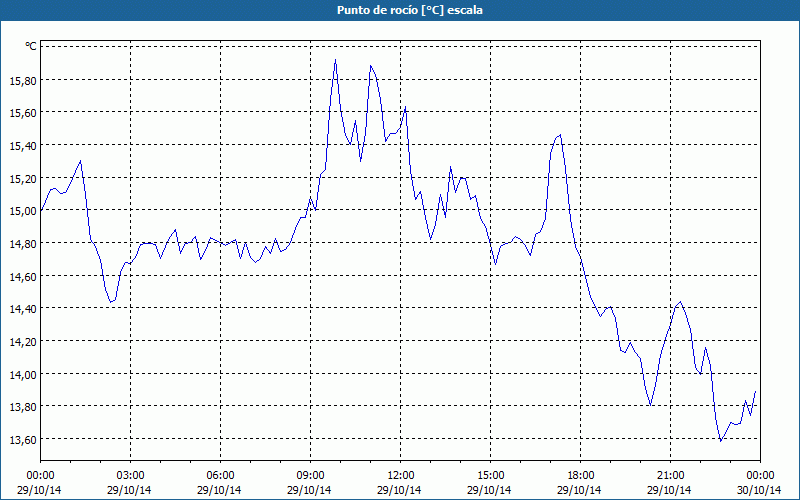
Task: Click the 18:00 time label on the x-axis
Action: (580, 476)
